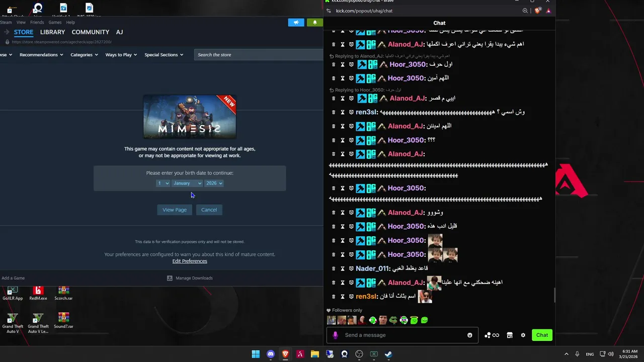
Task: Open chat settings gear icon
Action: 523,335
